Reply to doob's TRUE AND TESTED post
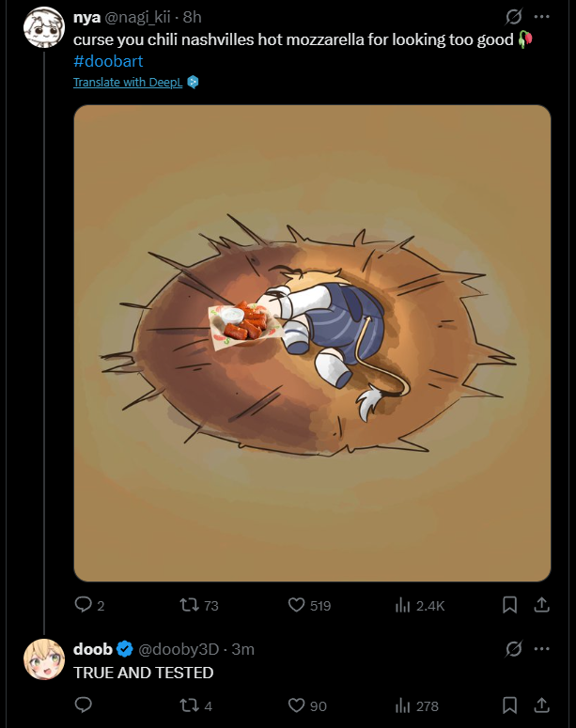Viewport: 576px width, 728px height. click(x=84, y=705)
